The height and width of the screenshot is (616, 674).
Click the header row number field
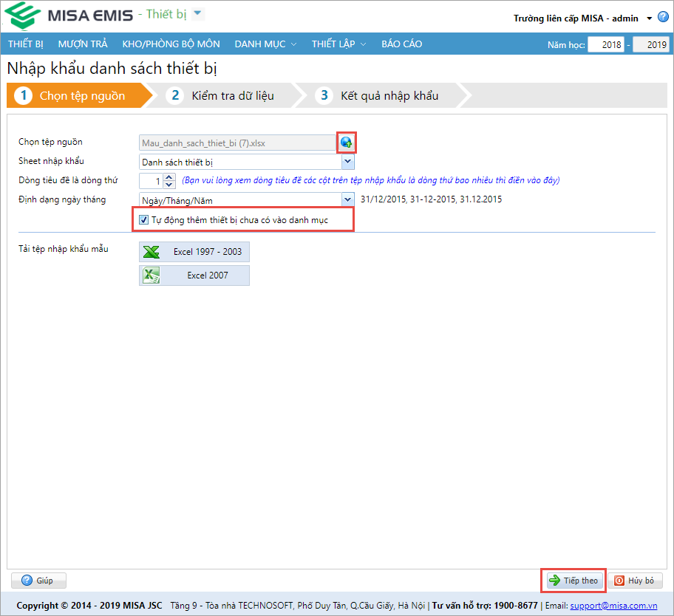pyautogui.click(x=152, y=181)
